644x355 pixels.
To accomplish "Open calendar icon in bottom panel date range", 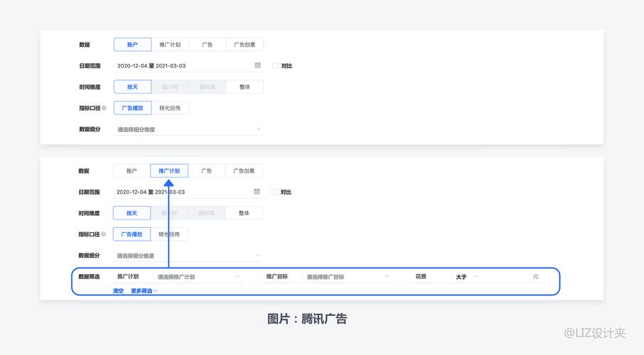I will pos(257,192).
